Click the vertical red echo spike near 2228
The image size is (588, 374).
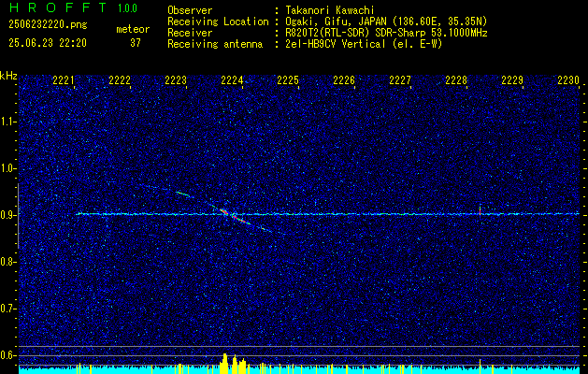click(x=480, y=209)
